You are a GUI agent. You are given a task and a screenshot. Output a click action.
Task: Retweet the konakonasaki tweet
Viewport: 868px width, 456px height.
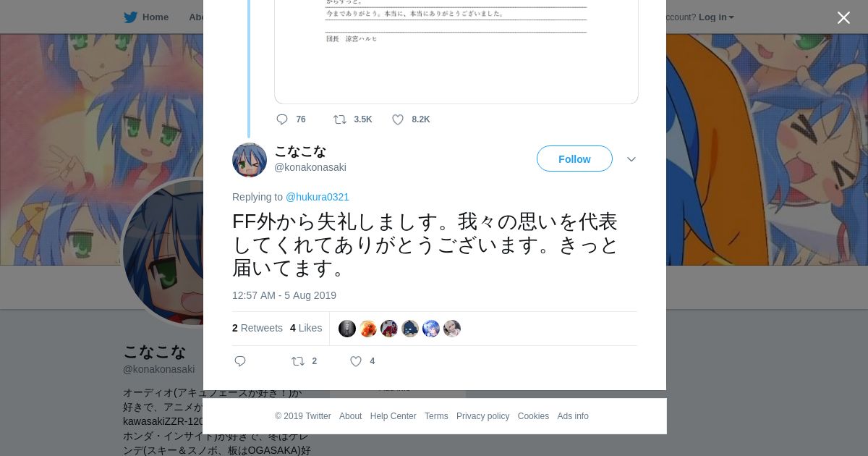pos(298,361)
